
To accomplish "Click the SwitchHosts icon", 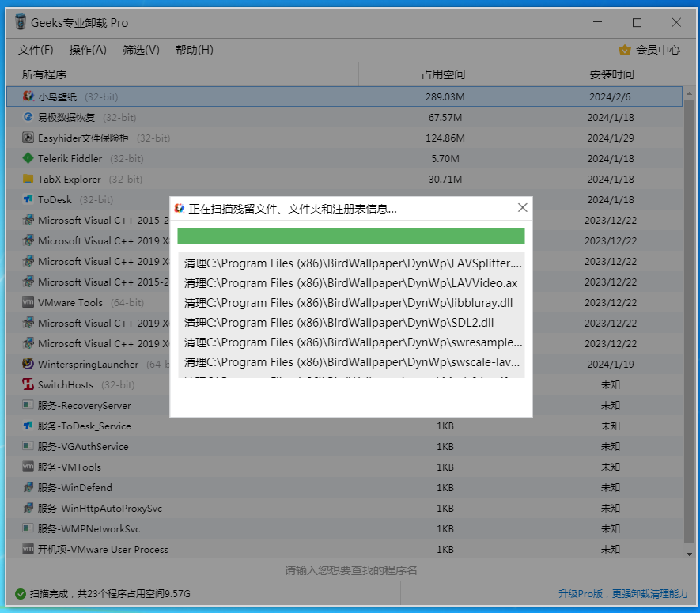I will click(28, 384).
